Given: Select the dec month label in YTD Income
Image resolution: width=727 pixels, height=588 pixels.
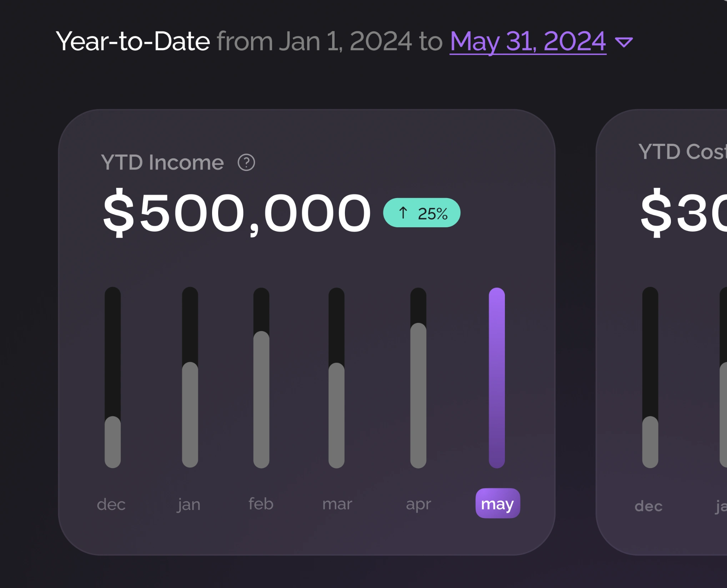Looking at the screenshot, I should click(111, 505).
